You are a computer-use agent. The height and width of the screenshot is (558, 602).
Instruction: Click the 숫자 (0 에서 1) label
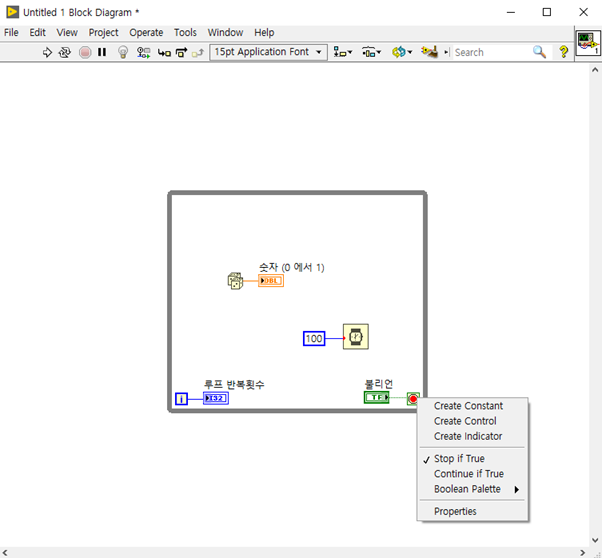(291, 267)
